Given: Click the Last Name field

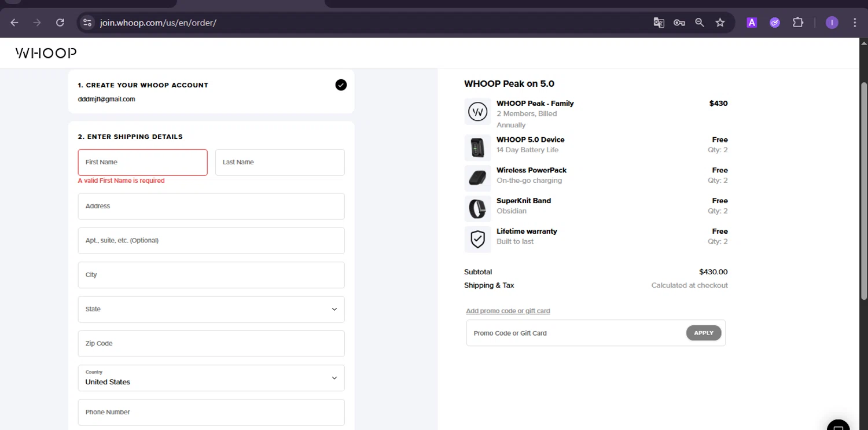Looking at the screenshot, I should tap(280, 163).
